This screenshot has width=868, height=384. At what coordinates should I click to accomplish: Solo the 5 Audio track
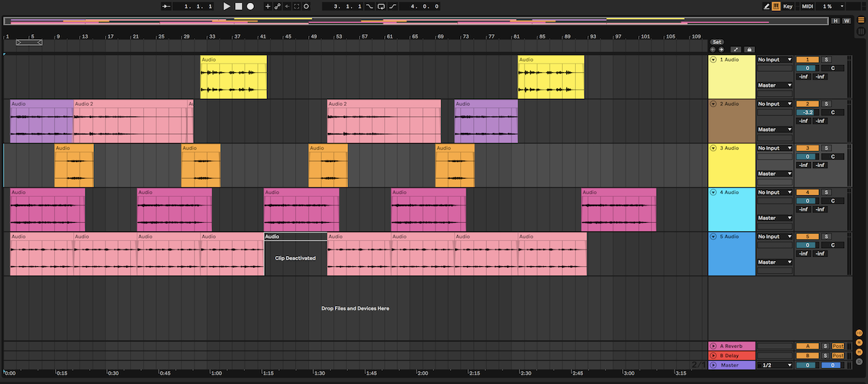[825, 236]
